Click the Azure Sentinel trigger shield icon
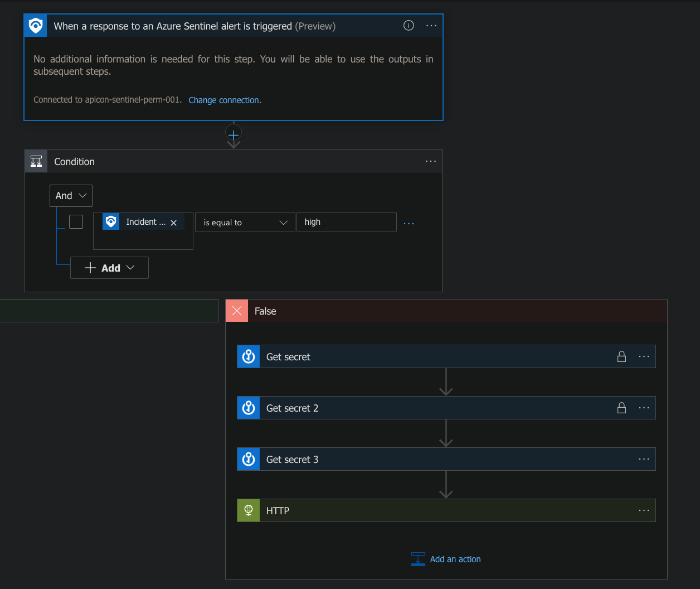 click(x=36, y=26)
